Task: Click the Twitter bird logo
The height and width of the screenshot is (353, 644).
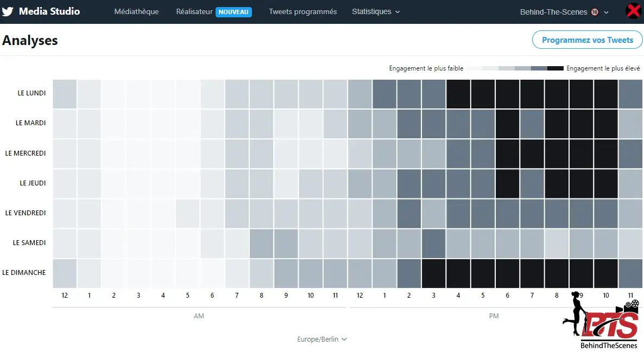Action: (x=8, y=11)
